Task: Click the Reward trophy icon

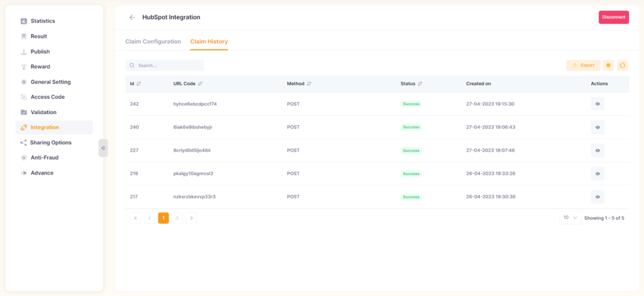Action: pyautogui.click(x=24, y=67)
